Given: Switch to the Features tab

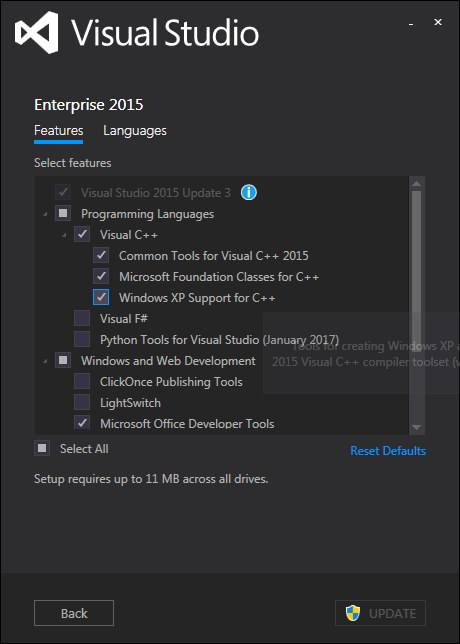Looking at the screenshot, I should pos(59,131).
